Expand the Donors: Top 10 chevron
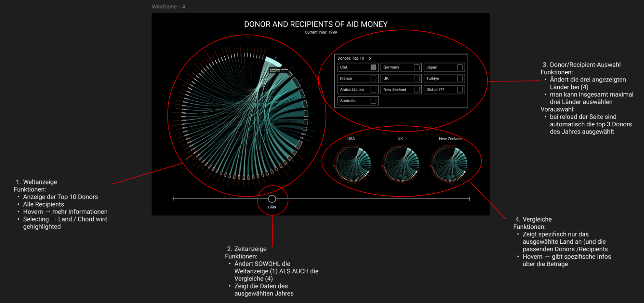The image size is (644, 303). click(x=370, y=59)
